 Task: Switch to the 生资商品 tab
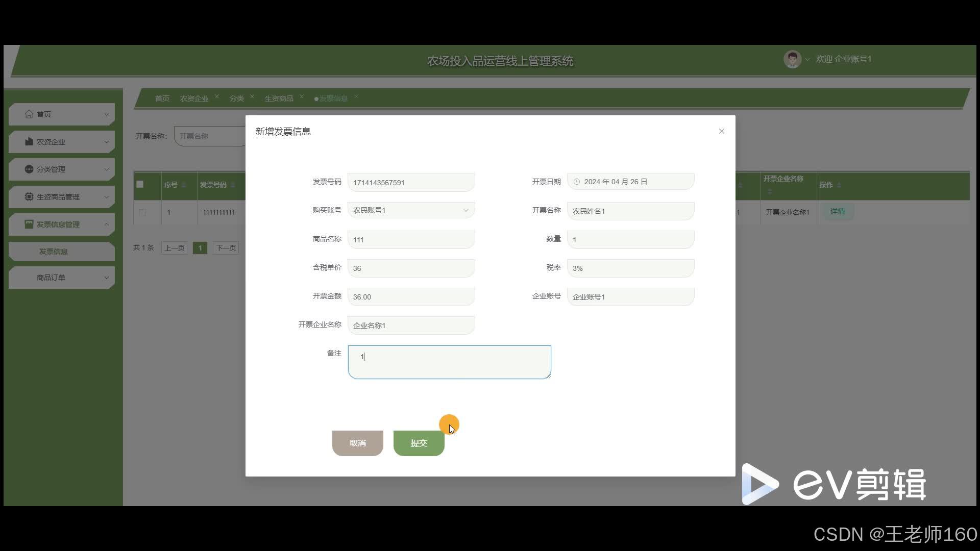tap(279, 98)
